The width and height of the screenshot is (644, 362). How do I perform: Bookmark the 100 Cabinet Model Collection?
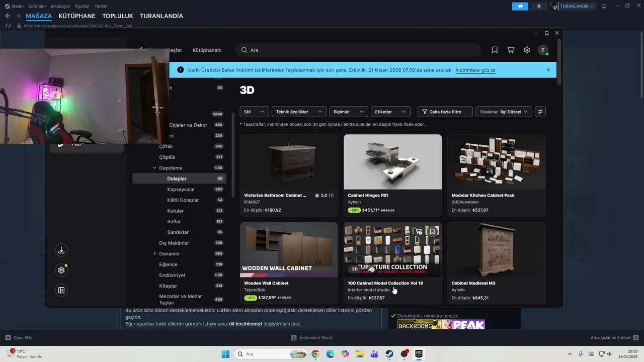pyautogui.click(x=432, y=231)
